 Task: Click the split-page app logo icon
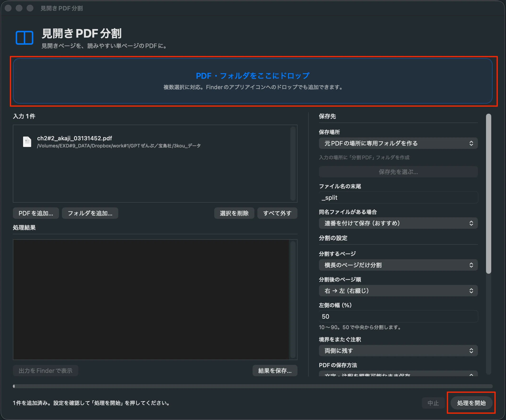[24, 38]
